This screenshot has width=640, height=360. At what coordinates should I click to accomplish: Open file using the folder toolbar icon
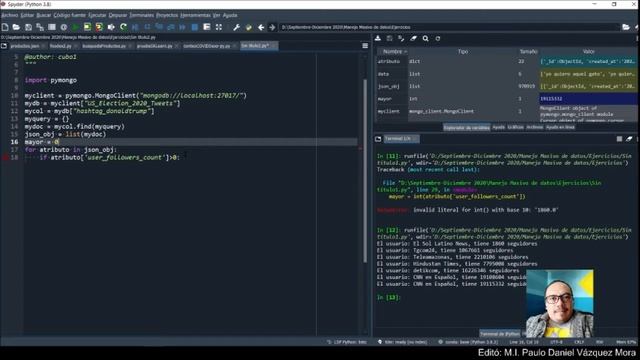[x=16, y=27]
